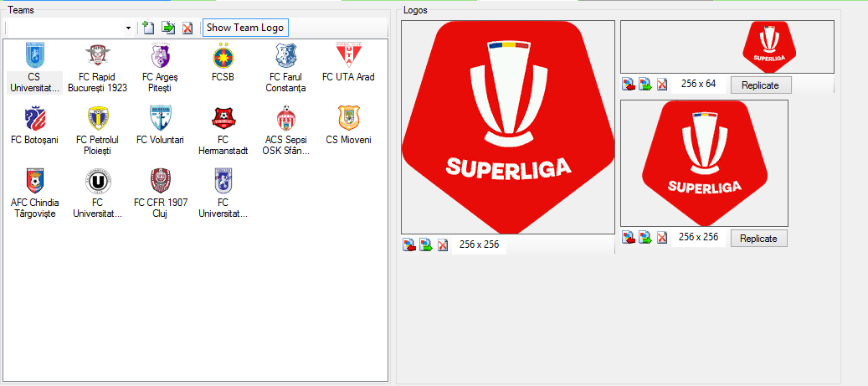
Task: Select the FC Hermanstadt team
Action: 223,131
